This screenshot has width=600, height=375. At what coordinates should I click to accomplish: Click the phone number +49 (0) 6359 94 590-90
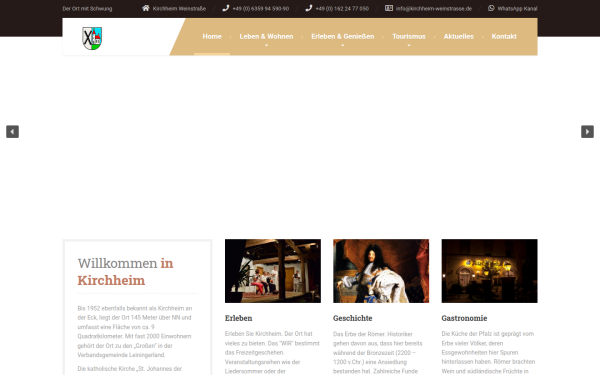pos(261,8)
